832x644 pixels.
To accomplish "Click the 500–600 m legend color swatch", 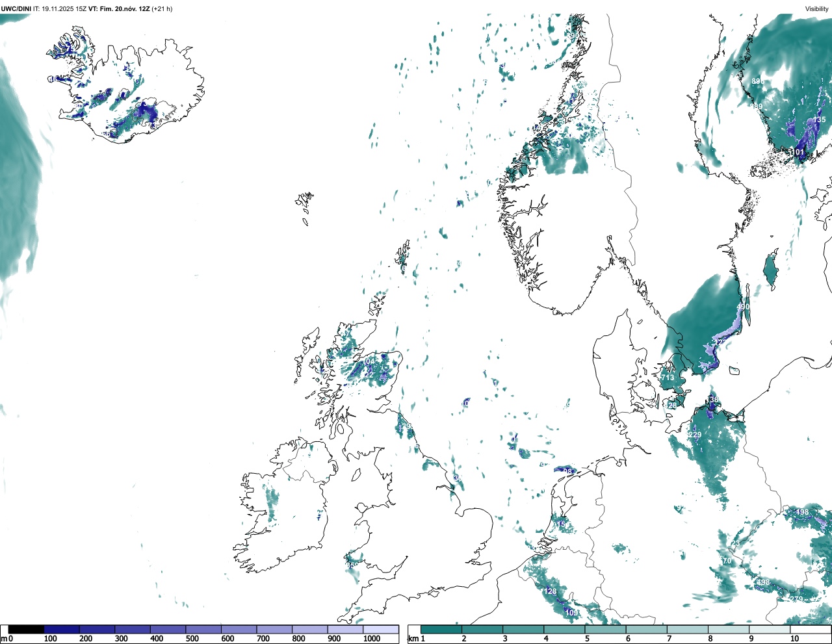I will [x=203, y=629].
